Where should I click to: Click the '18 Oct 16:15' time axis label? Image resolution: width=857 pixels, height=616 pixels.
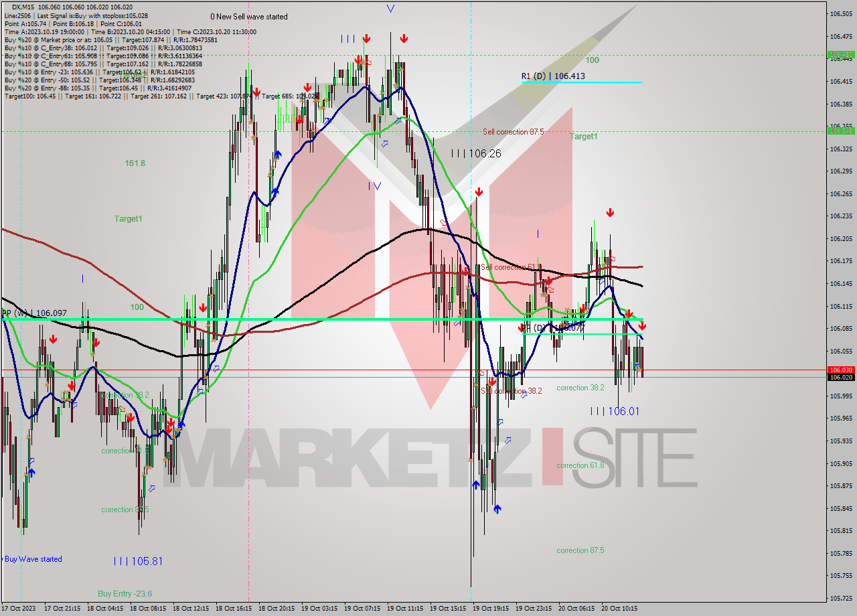tap(234, 609)
